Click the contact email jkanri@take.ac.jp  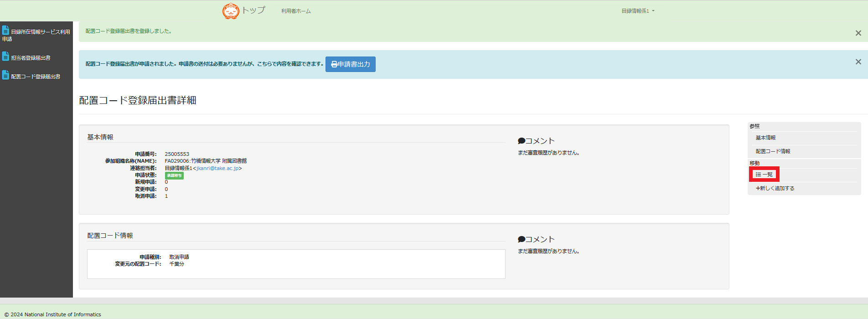(217, 168)
